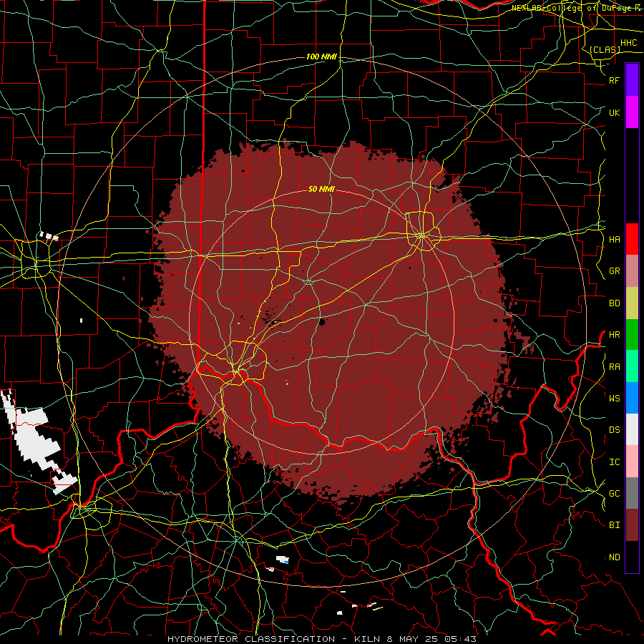Click the DS legend label
The width and height of the screenshot is (644, 644).
[614, 429]
